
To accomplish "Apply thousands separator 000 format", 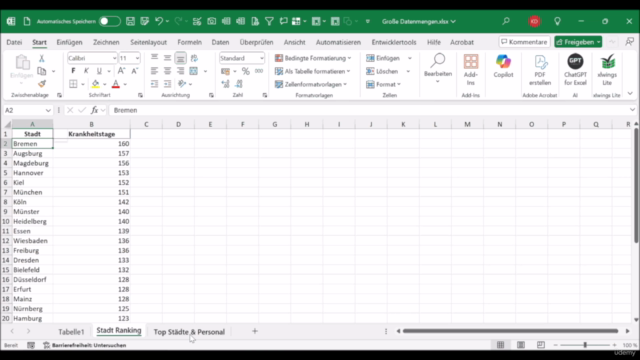I will [259, 71].
